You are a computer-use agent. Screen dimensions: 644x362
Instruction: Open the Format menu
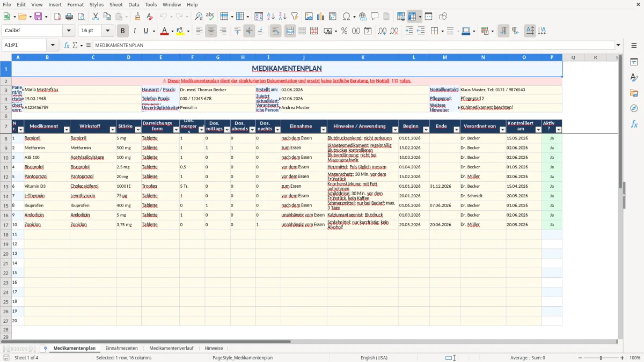pyautogui.click(x=75, y=4)
